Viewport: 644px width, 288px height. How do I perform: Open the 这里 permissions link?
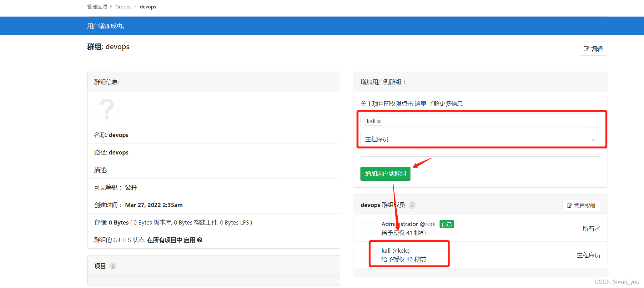(420, 104)
